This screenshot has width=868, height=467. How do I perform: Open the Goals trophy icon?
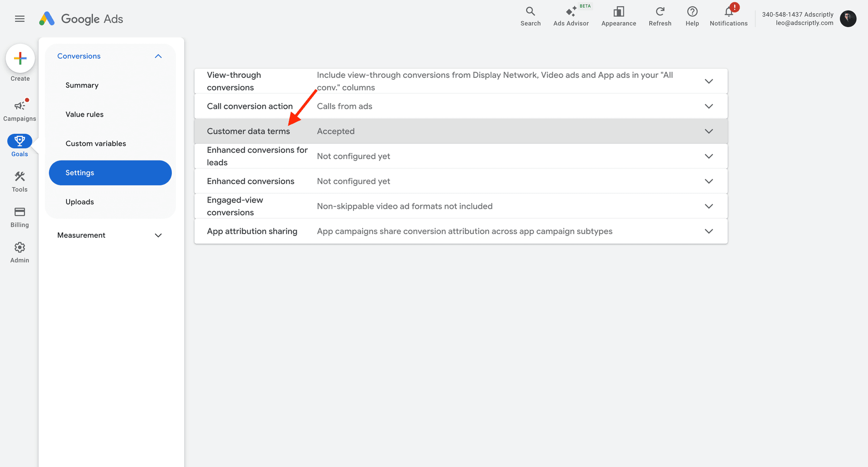19,141
